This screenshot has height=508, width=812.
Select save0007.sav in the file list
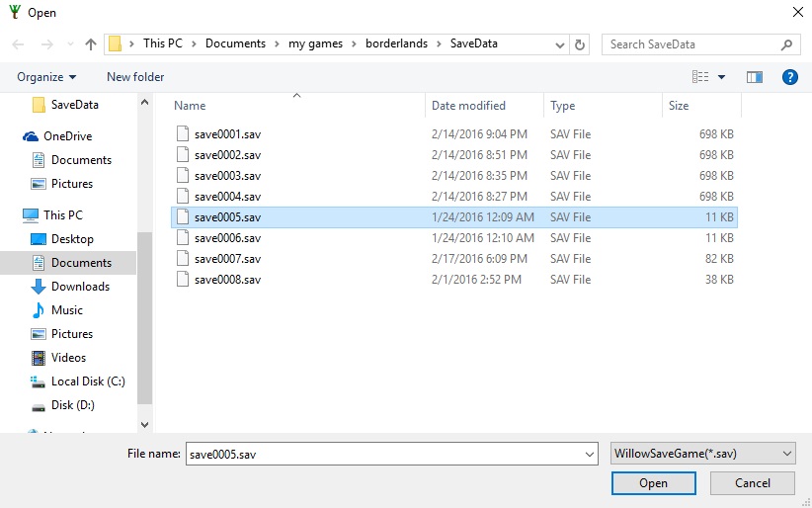click(x=227, y=259)
